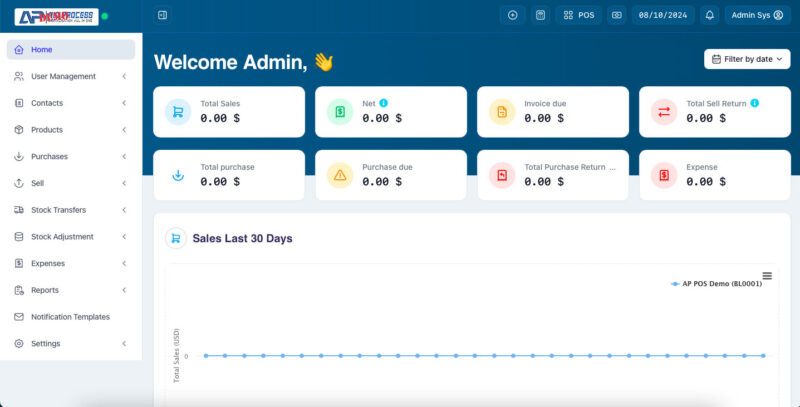The image size is (800, 407).
Task: Click the Purchase due warning icon
Action: click(340, 175)
